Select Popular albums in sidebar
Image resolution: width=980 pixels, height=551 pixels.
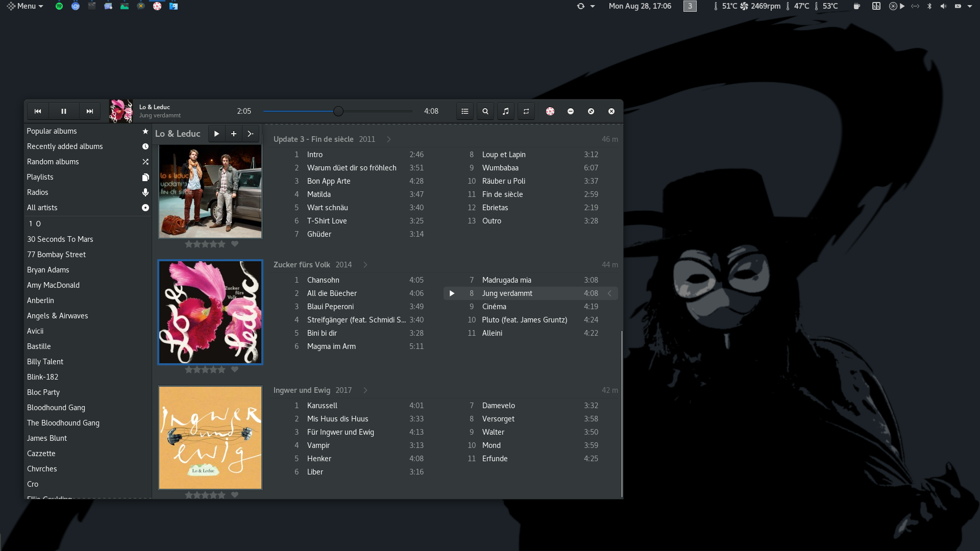[52, 131]
